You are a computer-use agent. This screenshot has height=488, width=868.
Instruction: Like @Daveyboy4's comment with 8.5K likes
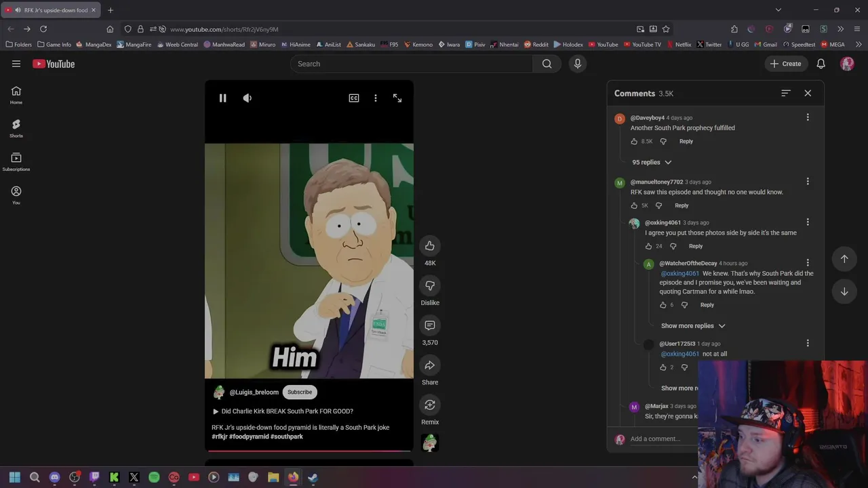tap(634, 142)
